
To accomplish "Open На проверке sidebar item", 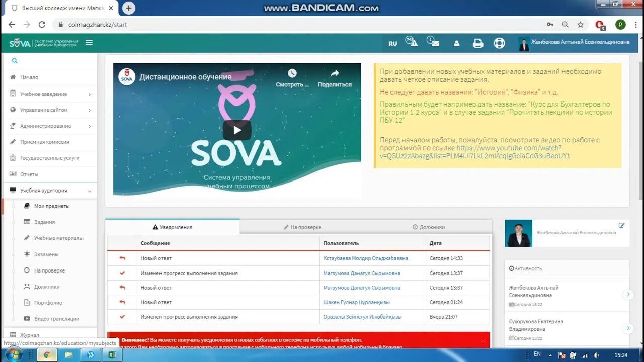I will click(x=48, y=270).
